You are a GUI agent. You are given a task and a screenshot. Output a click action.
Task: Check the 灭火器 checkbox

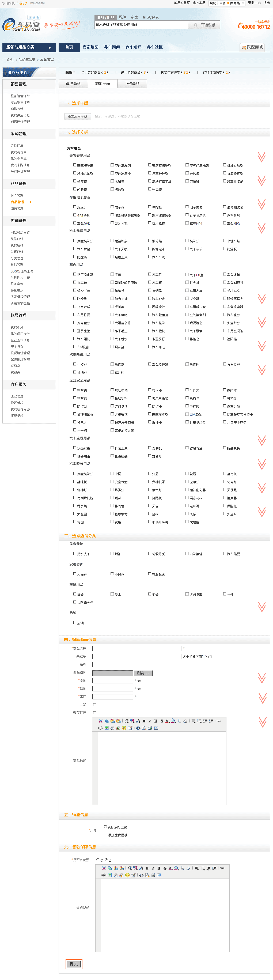pos(149,390)
